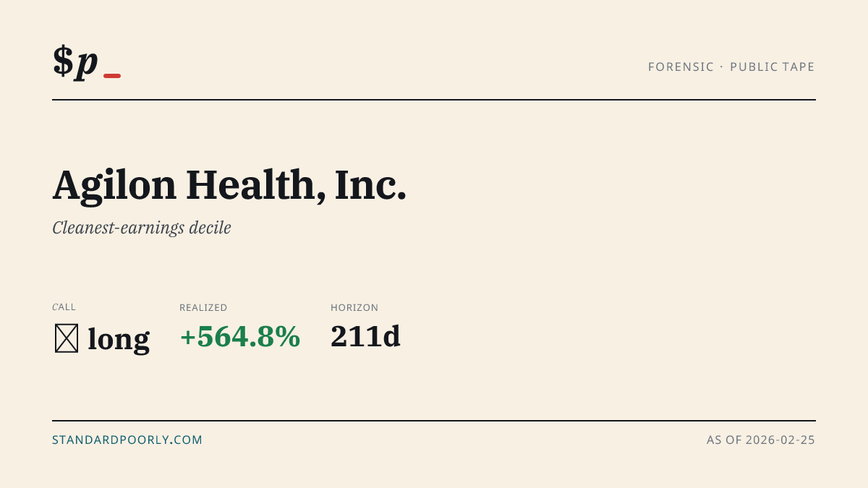Click the CALL field label
The height and width of the screenshot is (488, 868).
coord(64,307)
